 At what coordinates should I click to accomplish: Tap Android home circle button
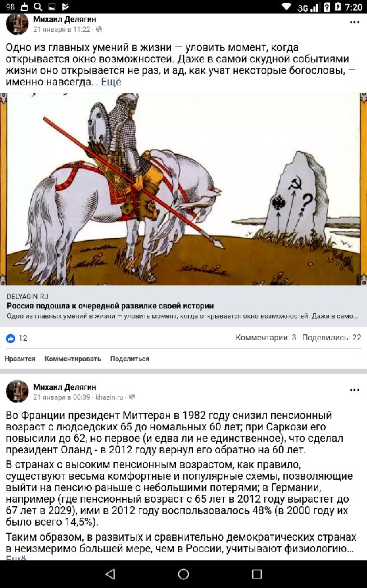183,574
